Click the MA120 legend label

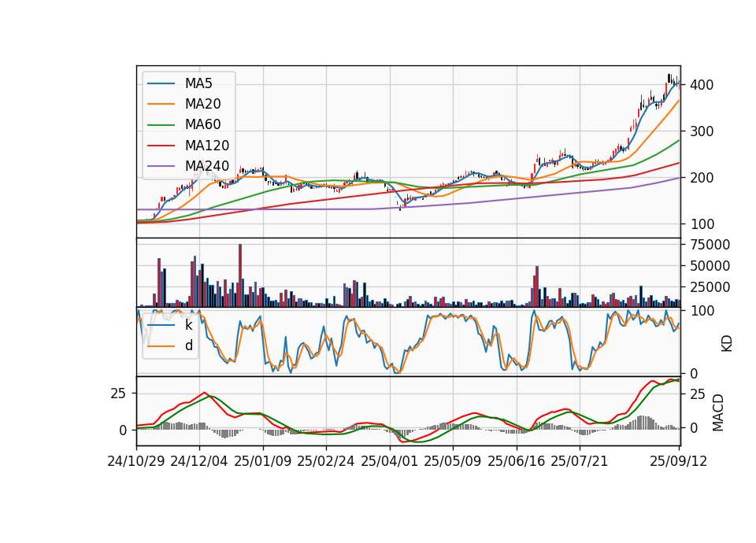pyautogui.click(x=207, y=146)
